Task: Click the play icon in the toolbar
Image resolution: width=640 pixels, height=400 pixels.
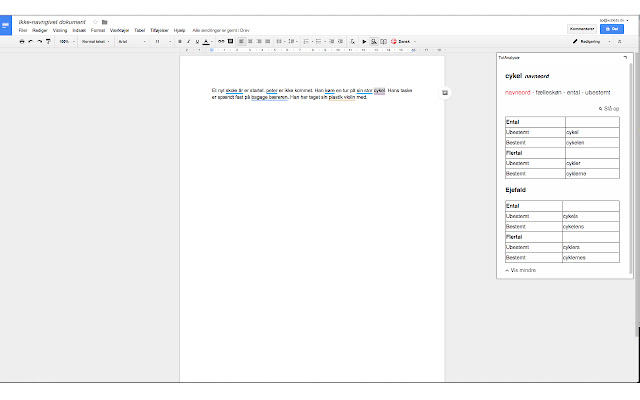Action: [x=364, y=42]
